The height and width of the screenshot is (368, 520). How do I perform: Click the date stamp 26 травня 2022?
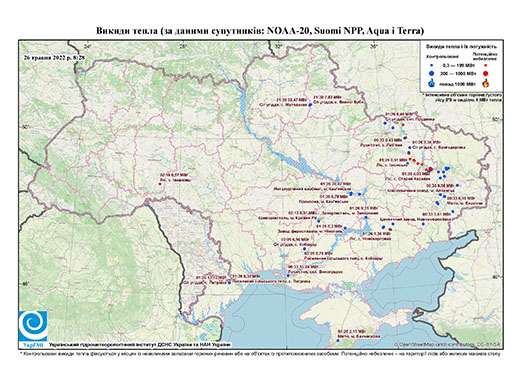pyautogui.click(x=55, y=57)
